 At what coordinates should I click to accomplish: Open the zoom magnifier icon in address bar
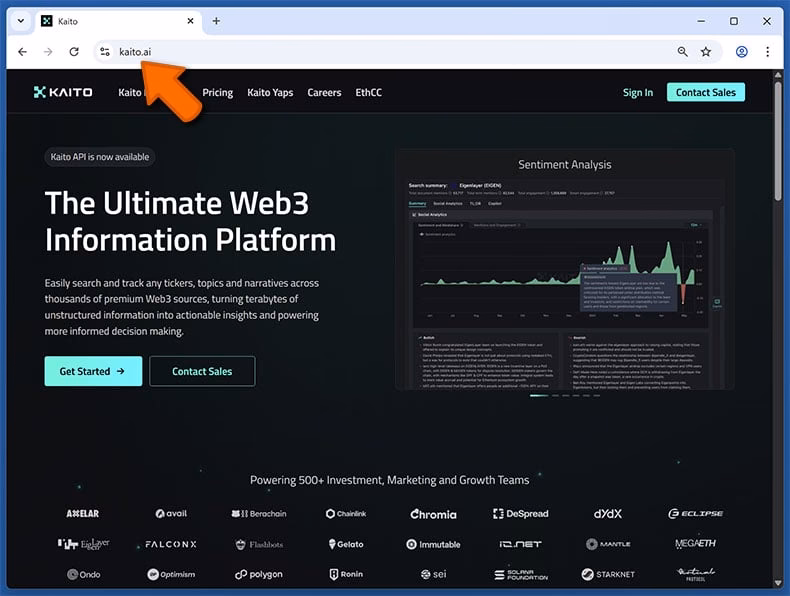point(682,51)
